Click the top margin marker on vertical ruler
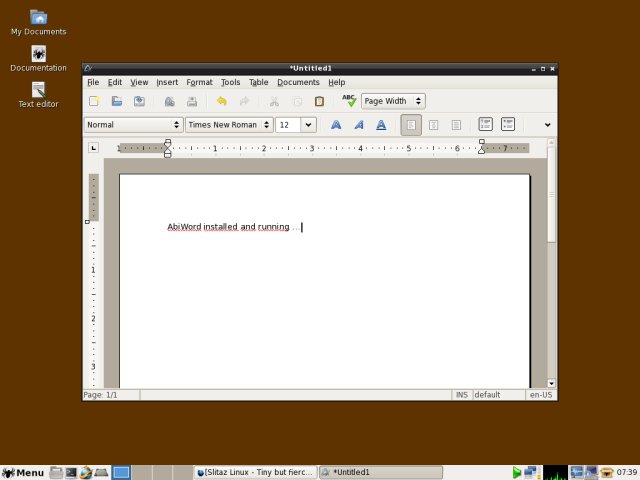The width and height of the screenshot is (640, 480). [87, 222]
